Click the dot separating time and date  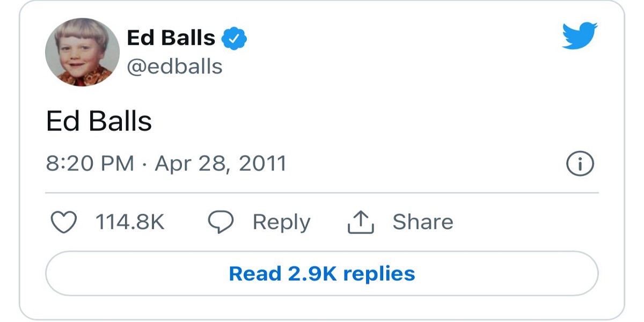144,163
